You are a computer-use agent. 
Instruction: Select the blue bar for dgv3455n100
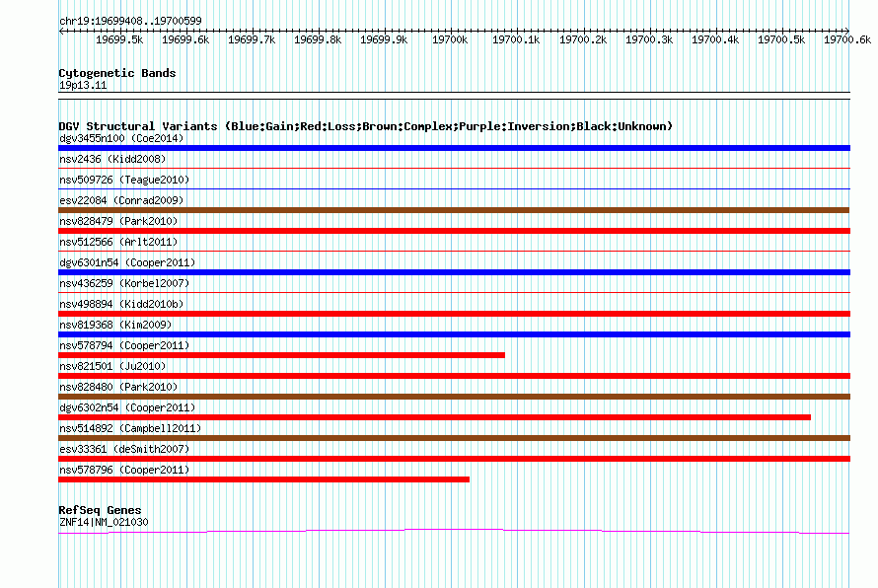point(454,148)
